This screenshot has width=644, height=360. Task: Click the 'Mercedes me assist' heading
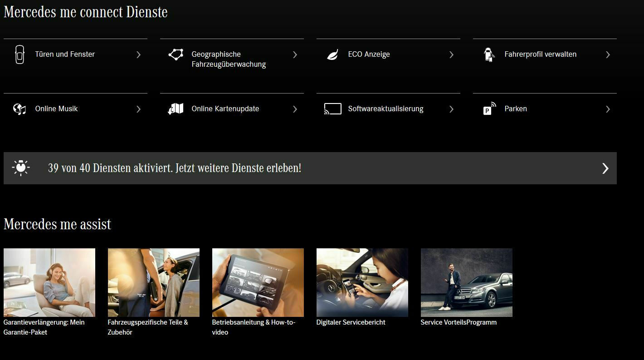57,224
